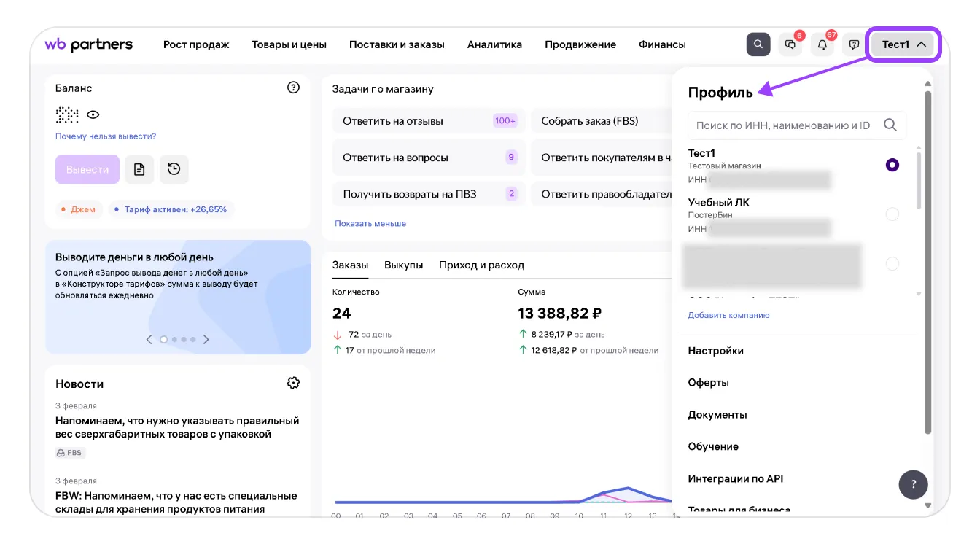Open the search icon in header
The height and width of the screenshot is (544, 980).
(x=758, y=44)
